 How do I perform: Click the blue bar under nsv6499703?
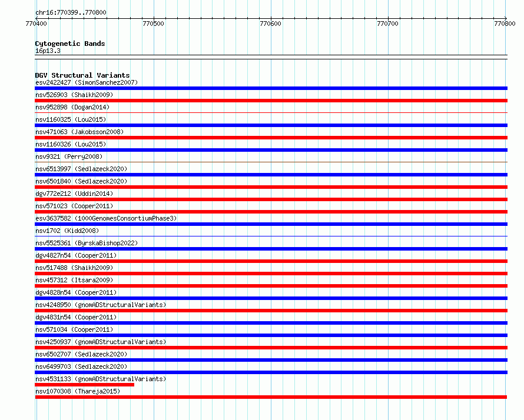(271, 372)
